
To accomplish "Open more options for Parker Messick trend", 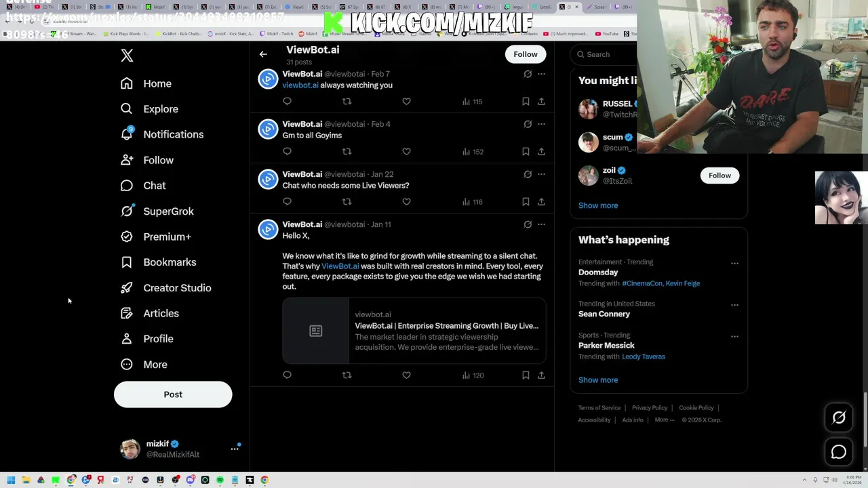I will point(734,336).
